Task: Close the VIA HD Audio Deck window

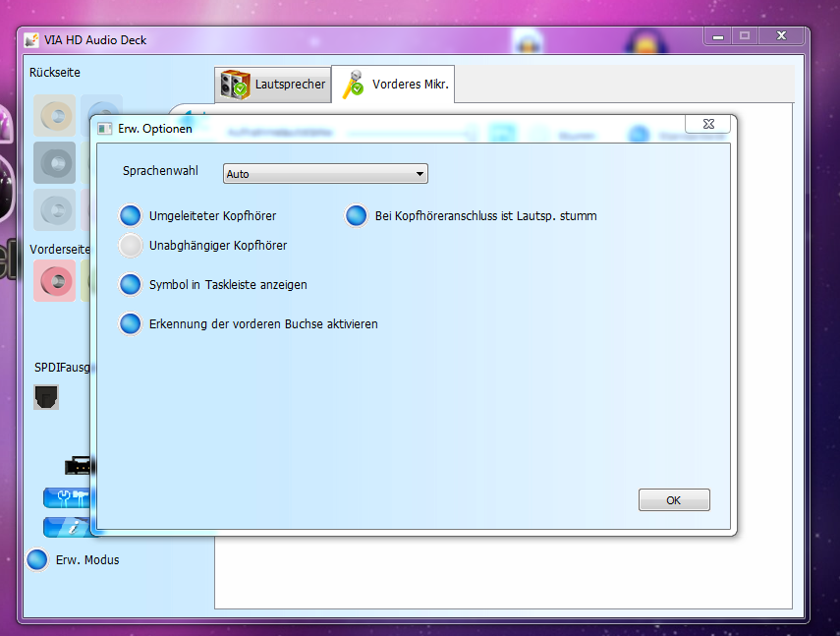Action: (x=781, y=36)
